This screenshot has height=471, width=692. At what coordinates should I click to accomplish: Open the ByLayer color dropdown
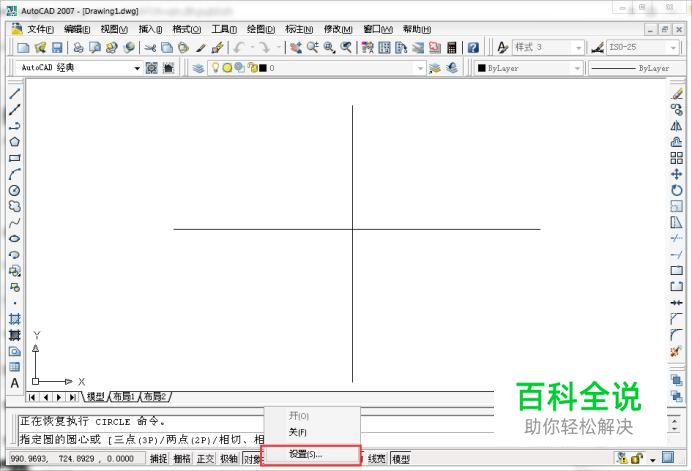pyautogui.click(x=577, y=68)
